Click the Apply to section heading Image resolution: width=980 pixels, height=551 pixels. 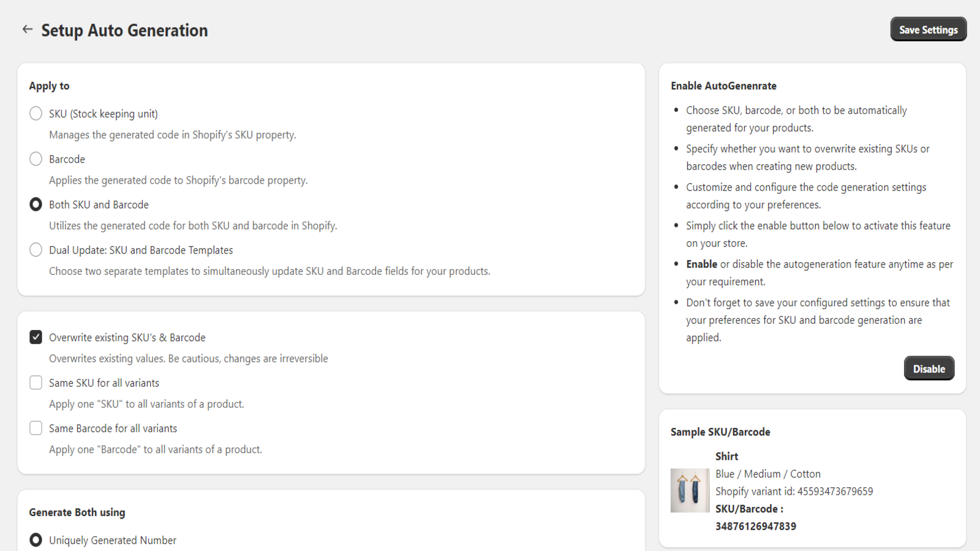(48, 86)
